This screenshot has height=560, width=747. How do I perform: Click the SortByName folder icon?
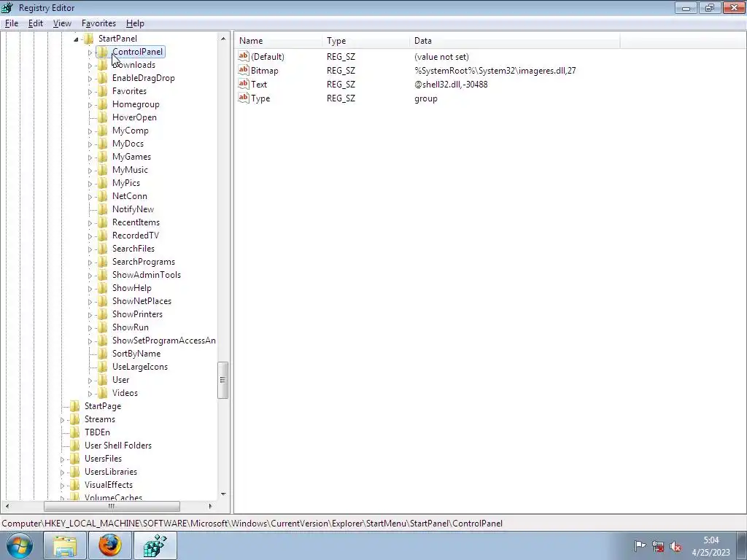coord(102,354)
